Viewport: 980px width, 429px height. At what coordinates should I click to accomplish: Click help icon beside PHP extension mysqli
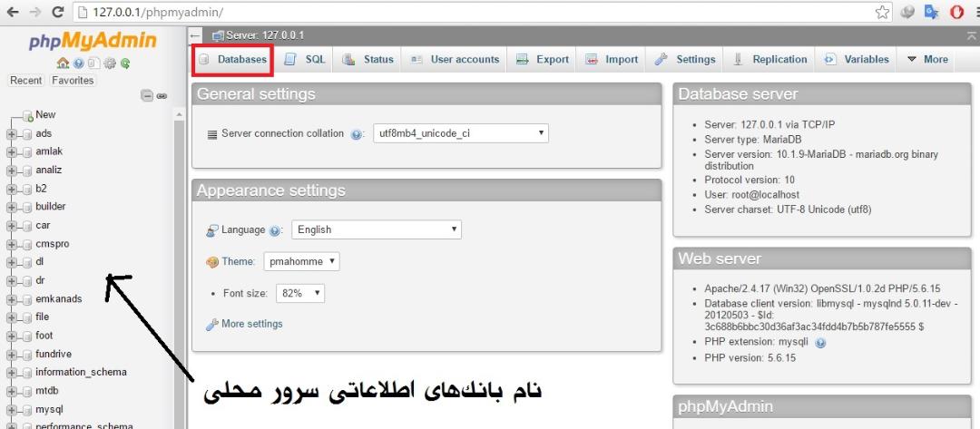tap(820, 343)
